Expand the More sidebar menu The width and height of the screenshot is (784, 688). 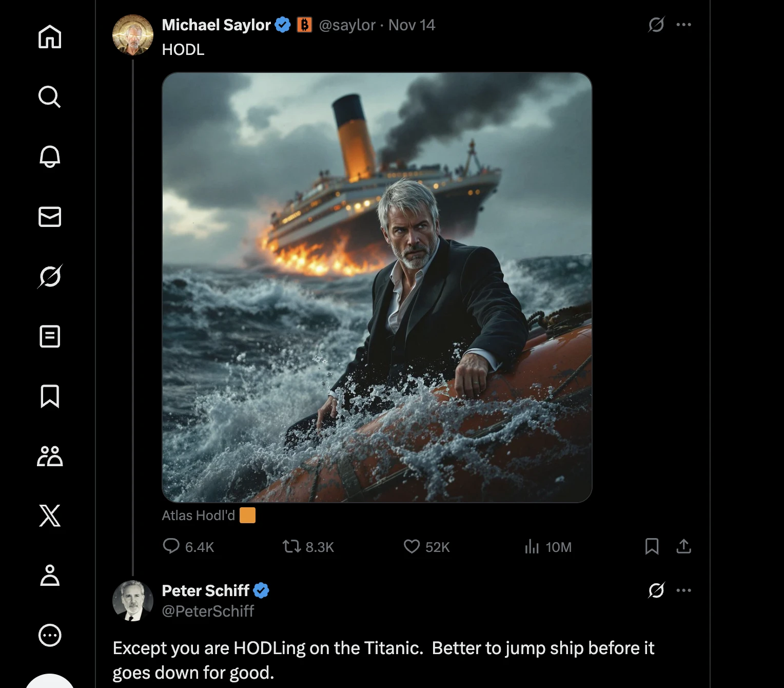tap(50, 636)
